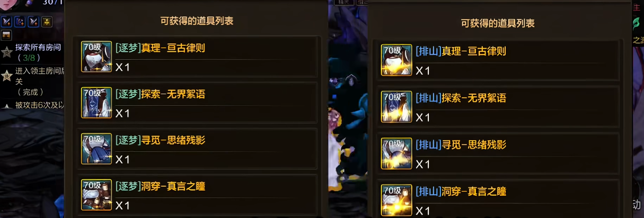Click the [排山]寻觅-思绪残影 item name
The image size is (644, 218).
461,145
